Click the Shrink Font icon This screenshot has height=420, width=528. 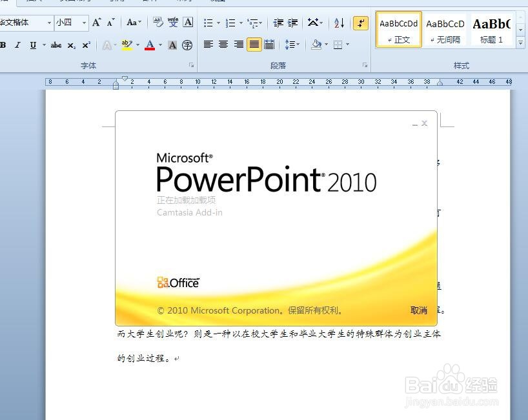(111, 23)
